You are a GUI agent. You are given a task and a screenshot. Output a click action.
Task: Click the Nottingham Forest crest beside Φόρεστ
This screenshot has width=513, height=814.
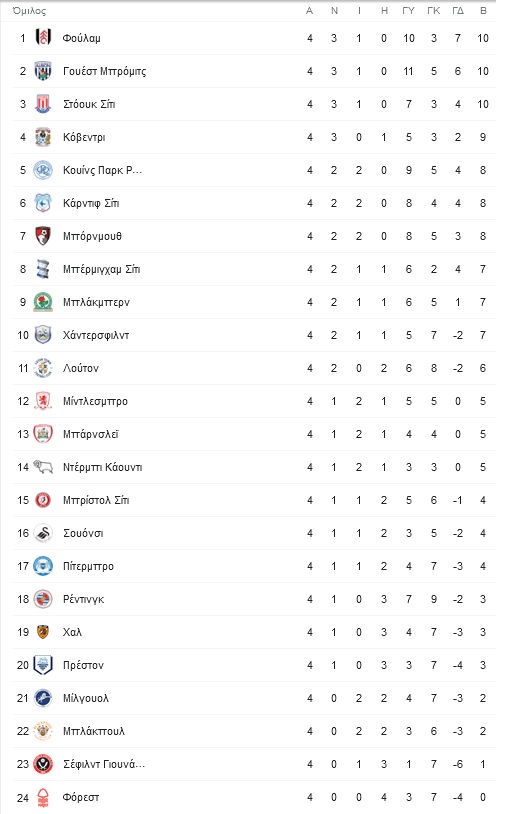pyautogui.click(x=43, y=797)
